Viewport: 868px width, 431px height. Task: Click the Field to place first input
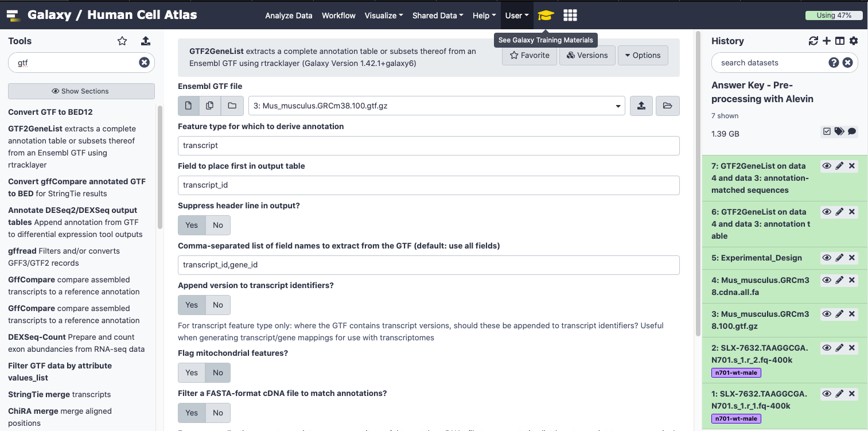pos(429,185)
